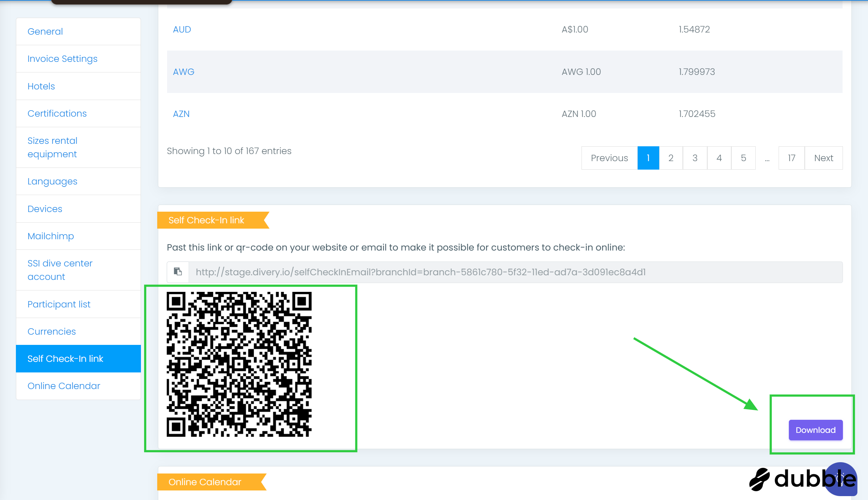The width and height of the screenshot is (868, 500).
Task: Open Invoice Settings in sidebar
Action: [x=63, y=59]
